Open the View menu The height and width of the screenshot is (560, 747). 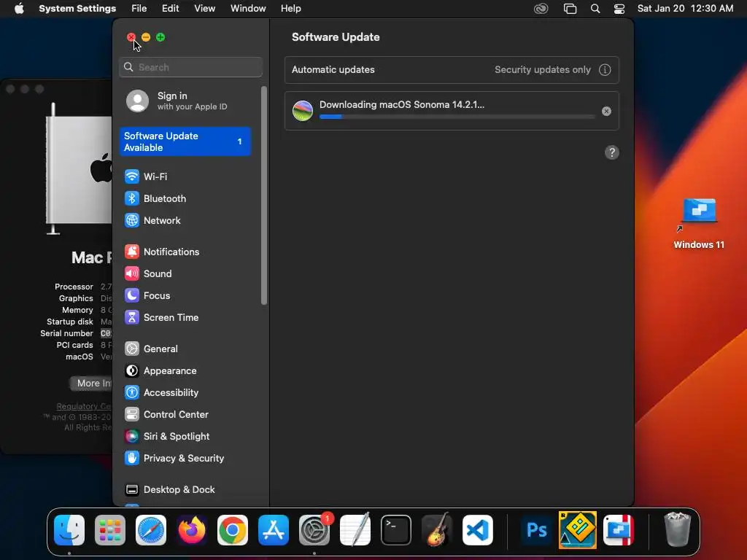point(204,9)
